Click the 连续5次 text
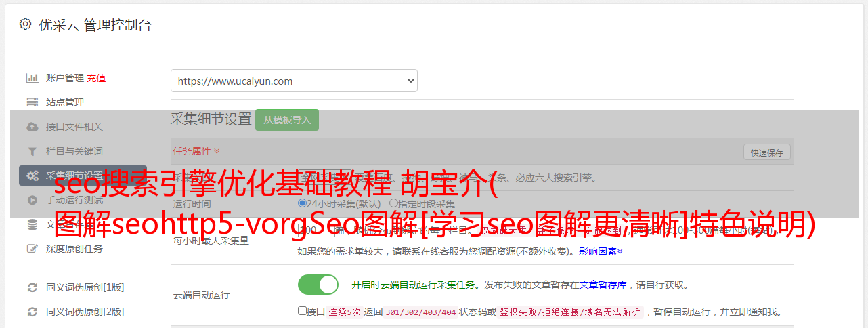The image size is (868, 328). (x=345, y=312)
